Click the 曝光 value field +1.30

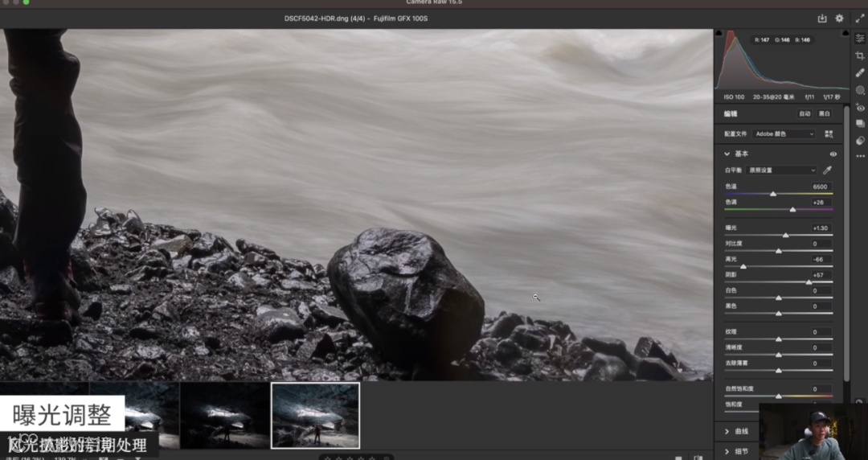point(820,228)
